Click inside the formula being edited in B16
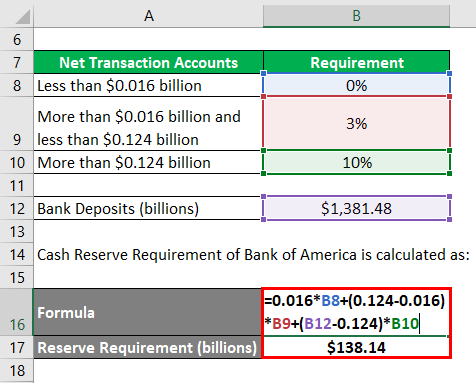This screenshot has height=383, width=476. coord(356,312)
